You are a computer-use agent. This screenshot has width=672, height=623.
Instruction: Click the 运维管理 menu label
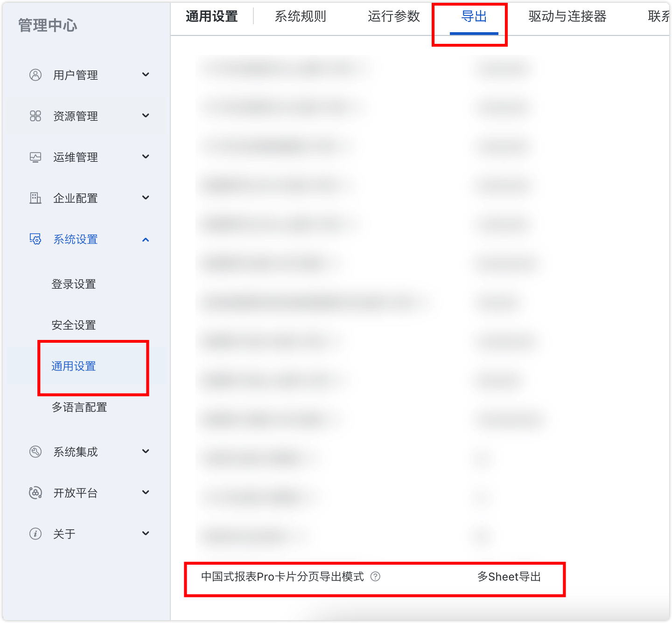[76, 157]
